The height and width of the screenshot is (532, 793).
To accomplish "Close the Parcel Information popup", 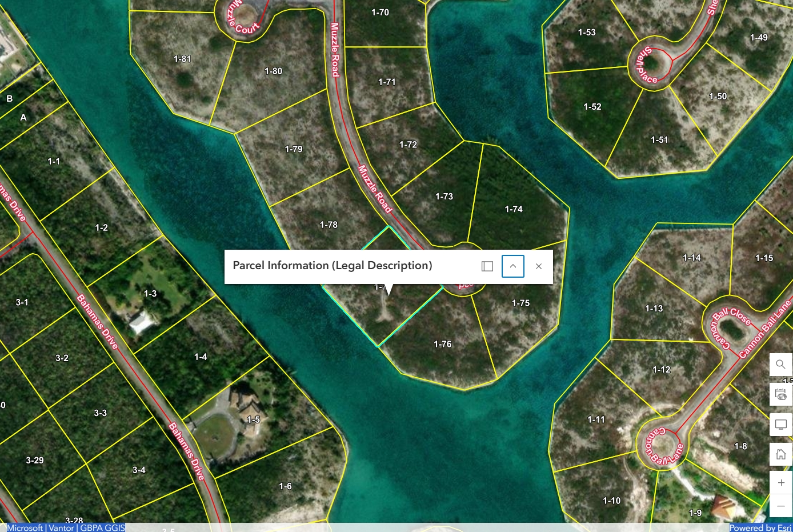I will click(x=538, y=266).
